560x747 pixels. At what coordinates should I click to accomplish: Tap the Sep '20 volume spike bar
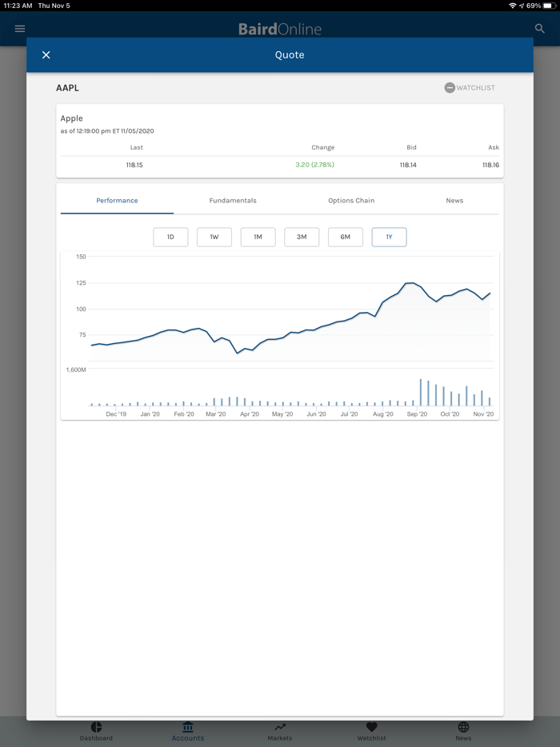[421, 393]
